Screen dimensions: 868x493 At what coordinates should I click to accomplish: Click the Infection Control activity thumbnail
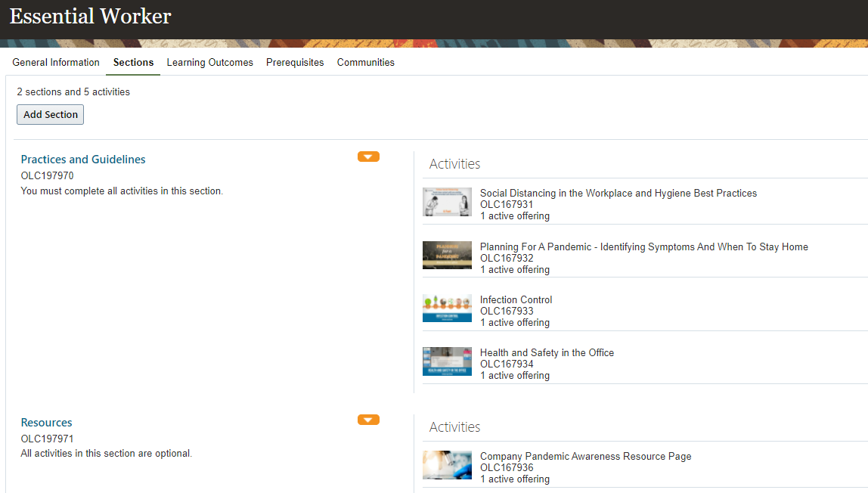tap(448, 309)
